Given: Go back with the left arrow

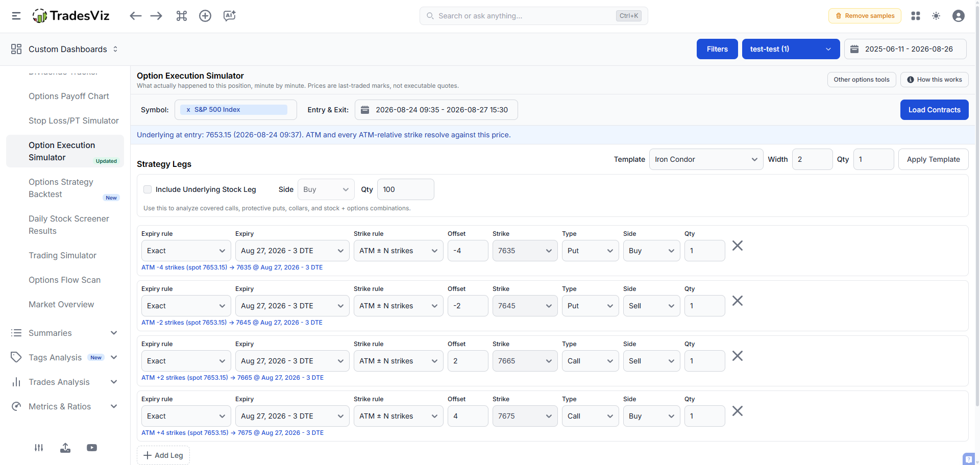Looking at the screenshot, I should [x=135, y=16].
